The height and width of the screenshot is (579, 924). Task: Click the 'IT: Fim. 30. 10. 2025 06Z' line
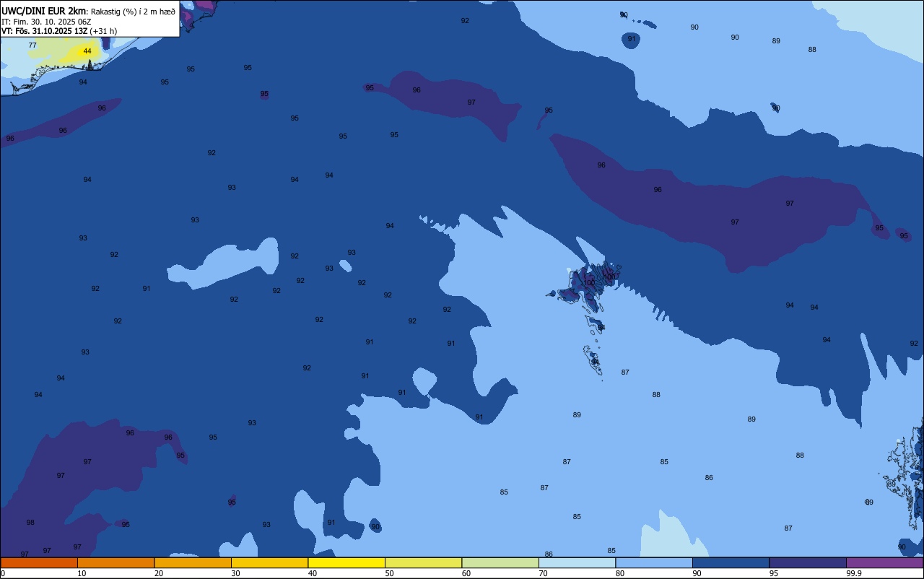tap(46, 22)
